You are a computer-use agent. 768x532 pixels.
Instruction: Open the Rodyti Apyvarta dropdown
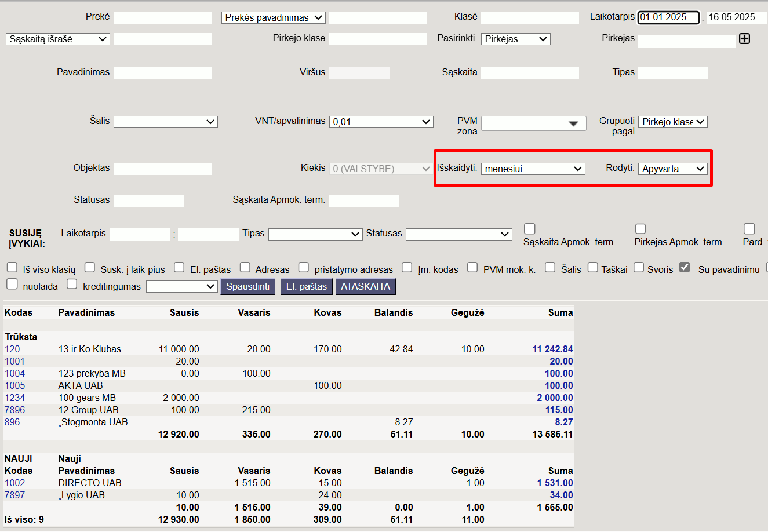tap(672, 169)
